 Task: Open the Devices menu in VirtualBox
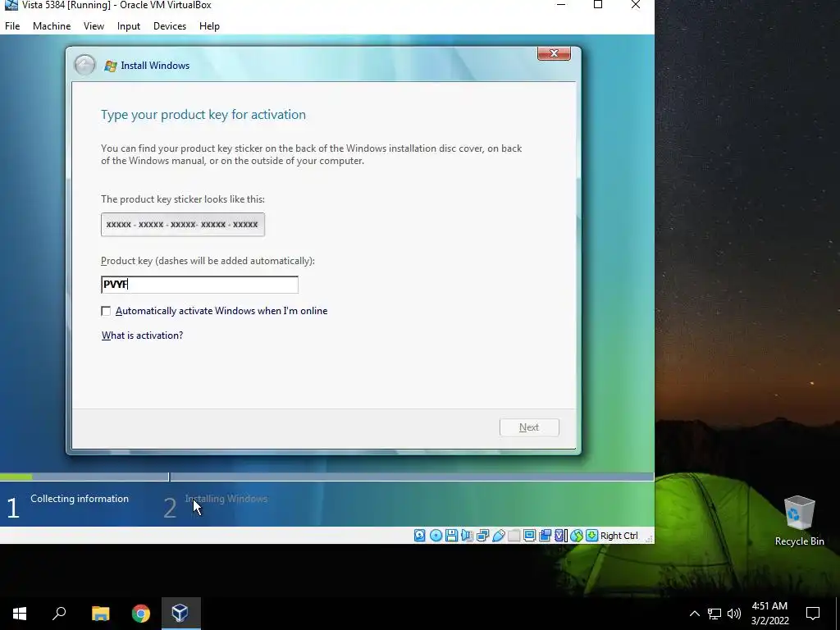170,26
